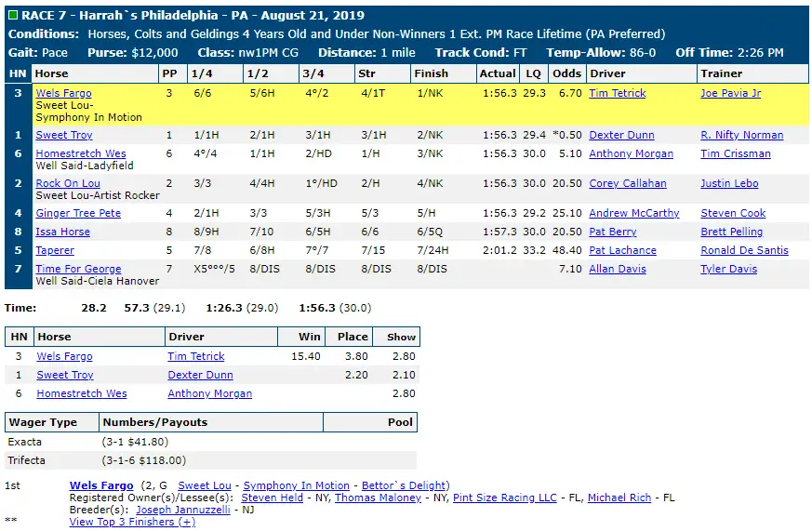The width and height of the screenshot is (812, 531).
Task: Click the green square icon beside RACE 7
Action: pos(12,15)
